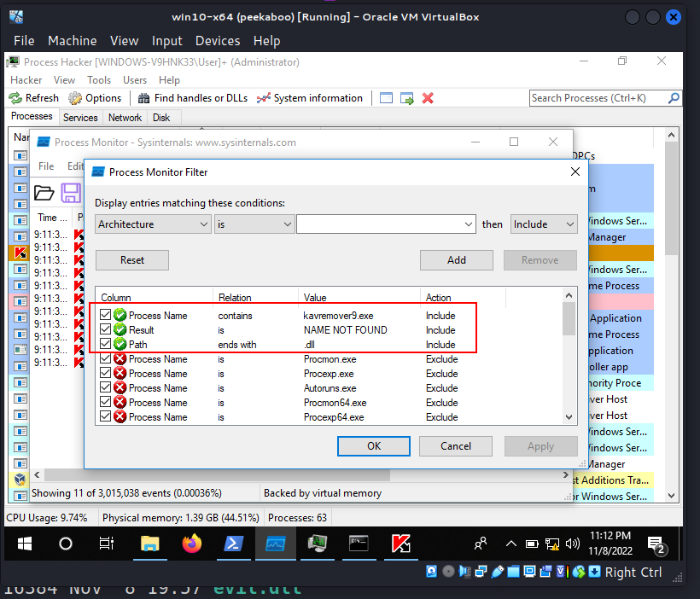
Task: Open the Architecture column dropdown
Action: [x=153, y=224]
